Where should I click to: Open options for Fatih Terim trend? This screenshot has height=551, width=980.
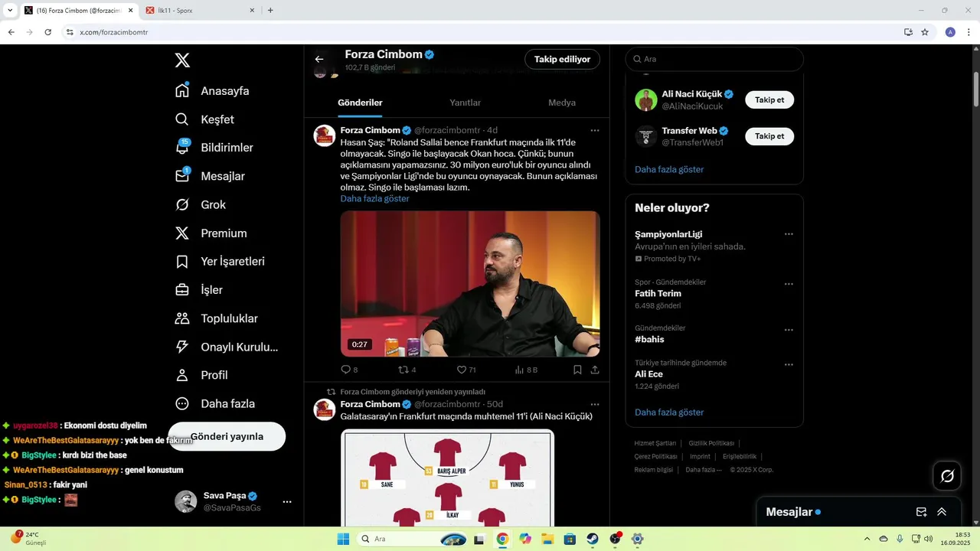pos(789,284)
